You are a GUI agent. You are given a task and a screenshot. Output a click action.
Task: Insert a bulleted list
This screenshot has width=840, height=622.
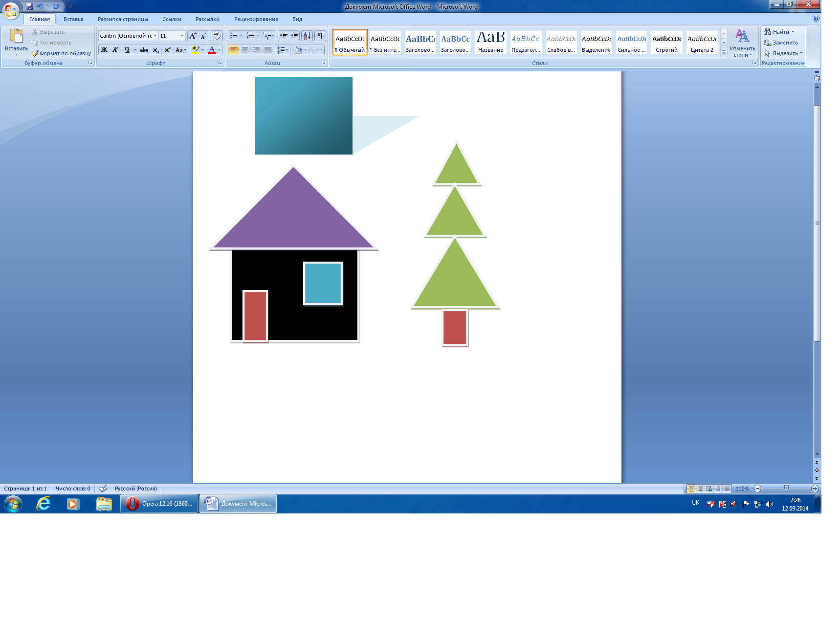[x=234, y=36]
